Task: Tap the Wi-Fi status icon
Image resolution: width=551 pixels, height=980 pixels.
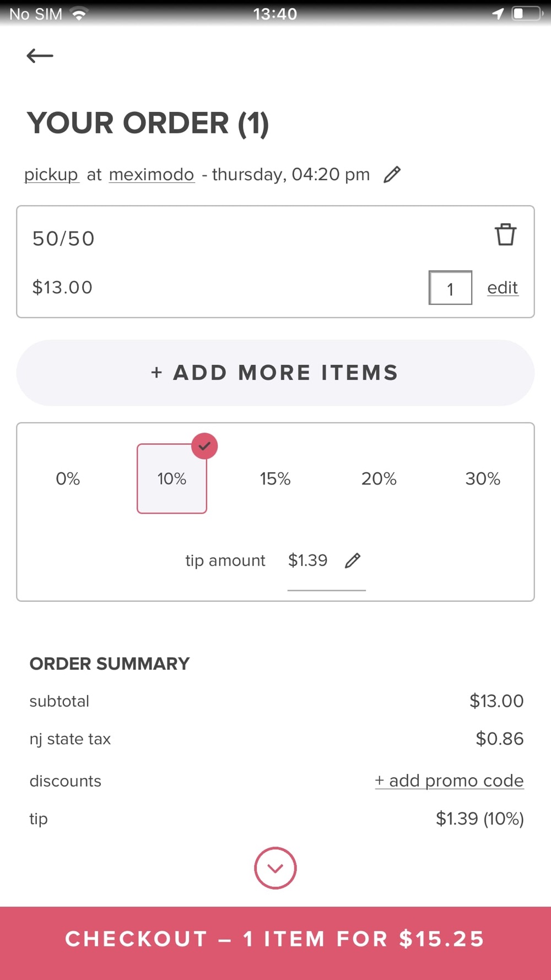Action: pos(80,14)
